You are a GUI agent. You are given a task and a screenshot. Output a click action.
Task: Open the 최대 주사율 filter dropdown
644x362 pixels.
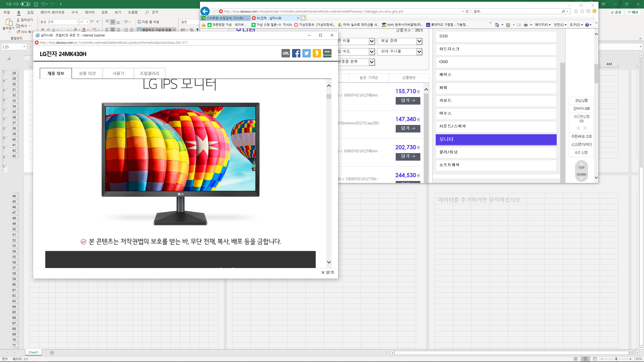coord(399,52)
